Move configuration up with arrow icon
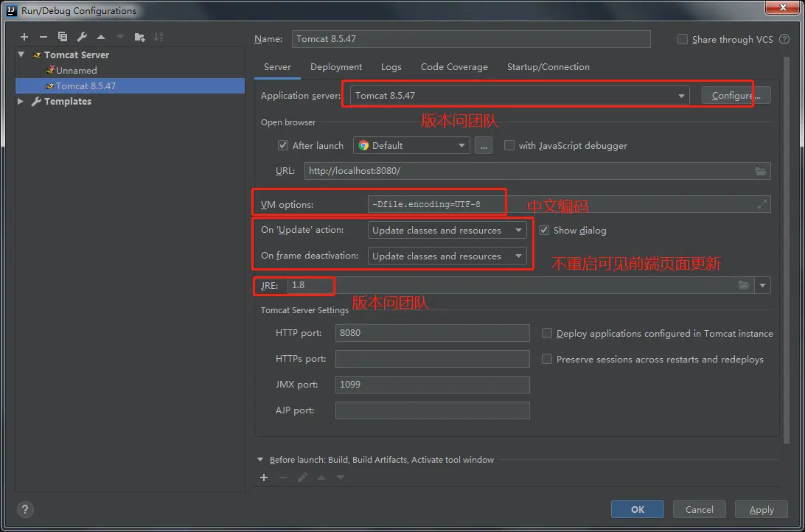Image resolution: width=805 pixels, height=532 pixels. (101, 37)
